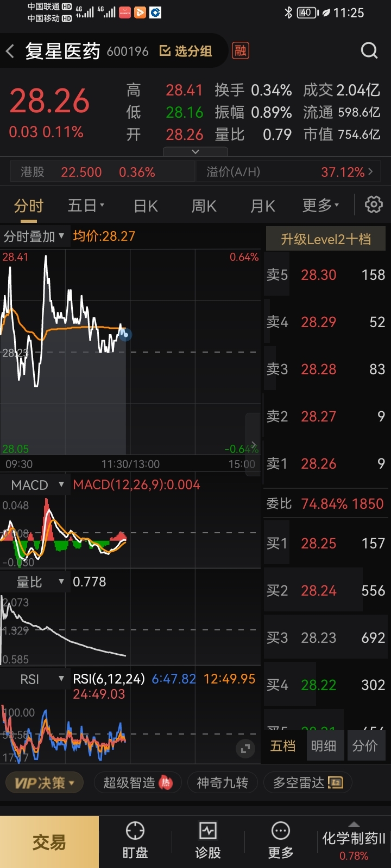
Task: Select 买2 price 28.24 row
Action: tap(326, 591)
